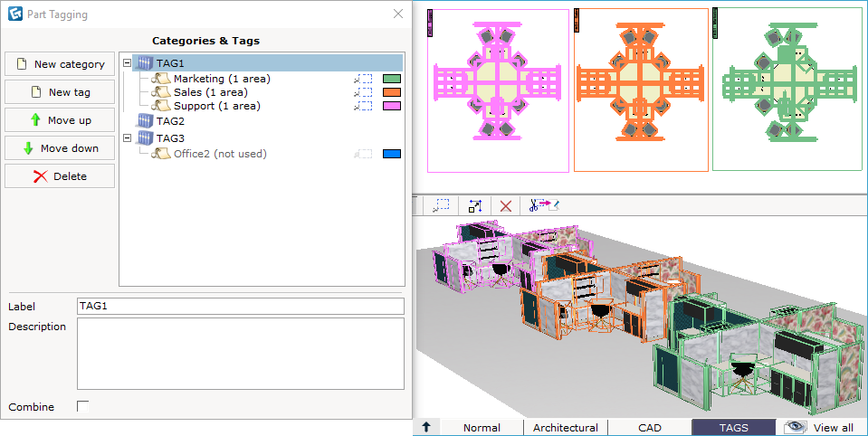868x436 pixels.
Task: Open the pink Support color swatch
Action: [x=391, y=106]
